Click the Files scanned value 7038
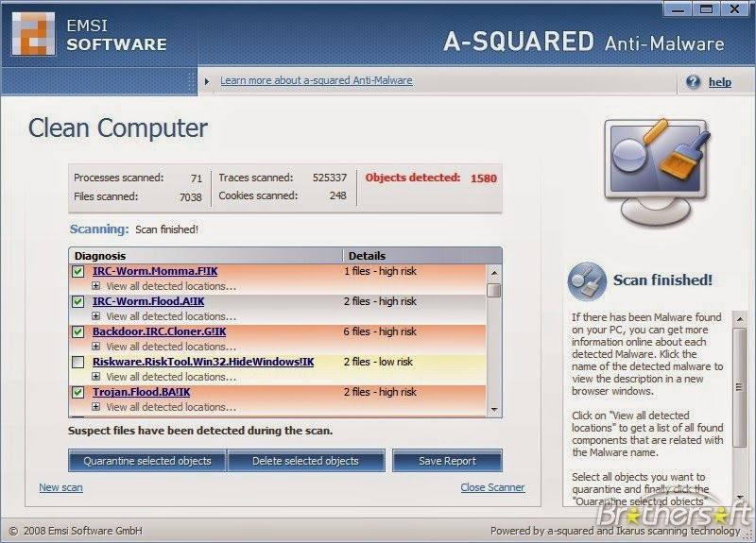756x543 pixels. [x=191, y=197]
